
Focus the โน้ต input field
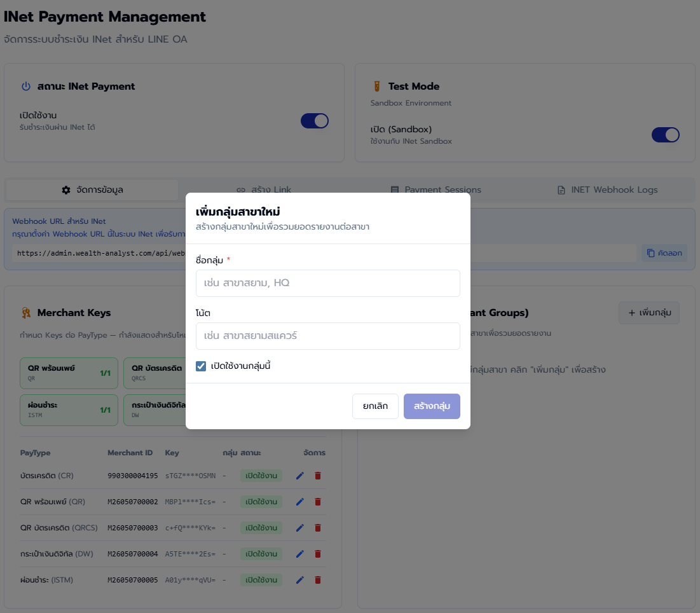327,336
